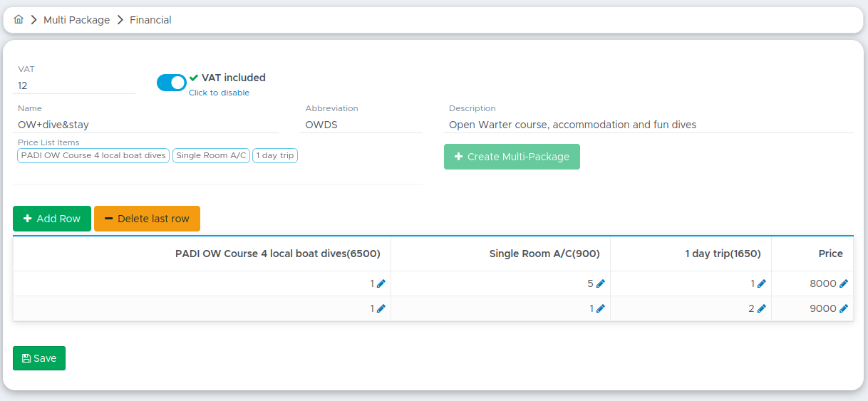Select the 1 day trip tag

[275, 155]
